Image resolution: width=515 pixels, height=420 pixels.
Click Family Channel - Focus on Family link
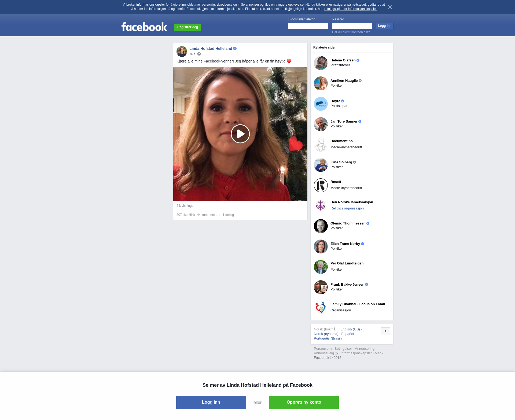click(x=359, y=304)
